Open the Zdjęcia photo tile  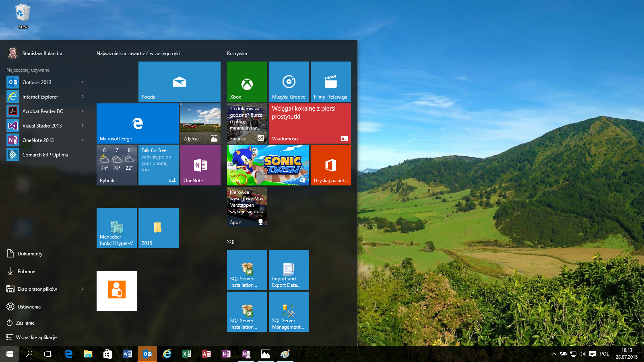pos(200,123)
